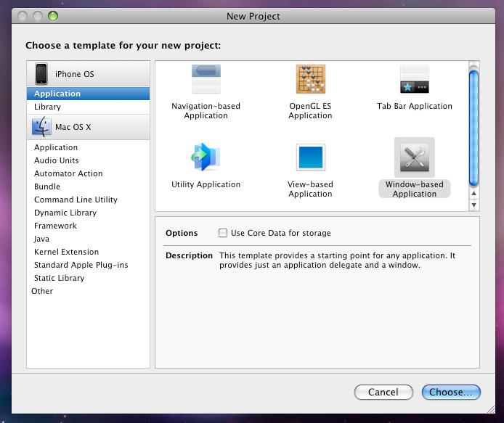The height and width of the screenshot is (423, 504).
Task: Select the Bundle category
Action: click(x=88, y=186)
